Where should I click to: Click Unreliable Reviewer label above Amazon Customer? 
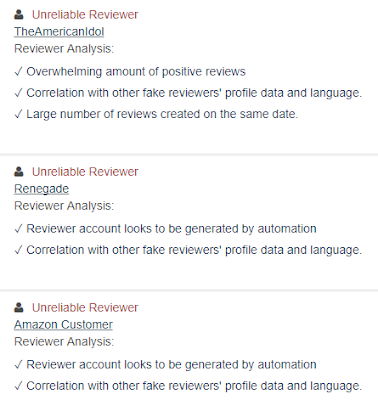click(x=85, y=307)
